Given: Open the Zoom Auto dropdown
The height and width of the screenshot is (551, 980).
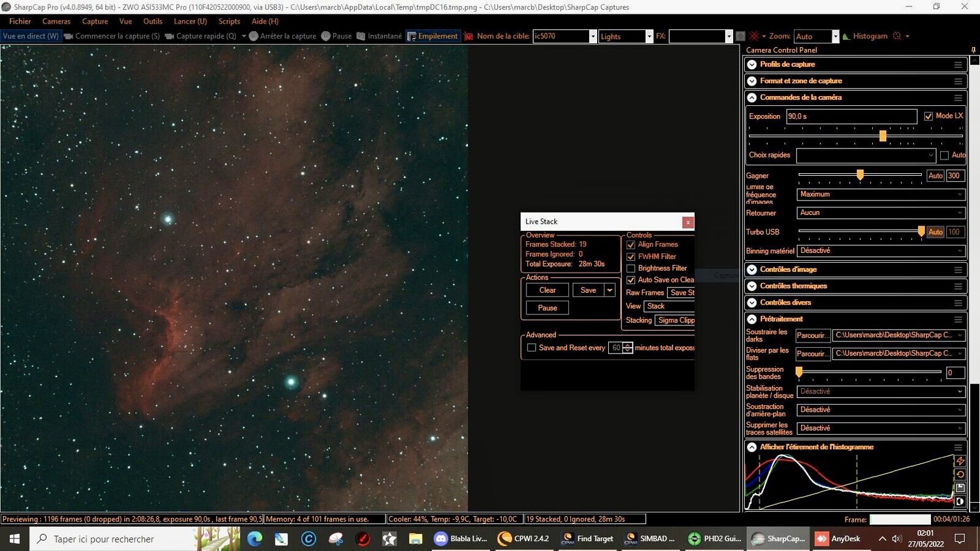Looking at the screenshot, I should (834, 37).
